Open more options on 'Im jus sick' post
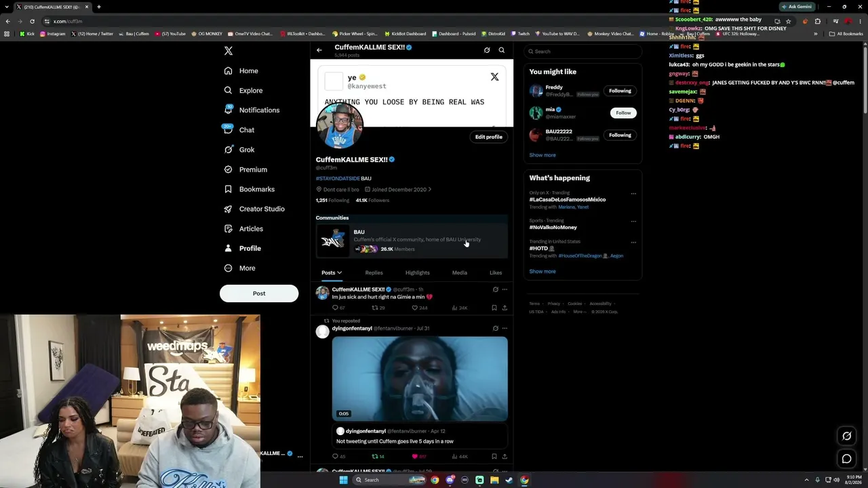The height and width of the screenshot is (488, 868). (505, 289)
